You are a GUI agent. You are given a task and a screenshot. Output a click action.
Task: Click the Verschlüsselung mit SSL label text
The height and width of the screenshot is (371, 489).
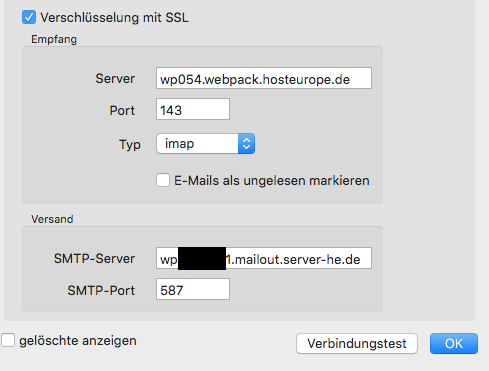tap(114, 17)
